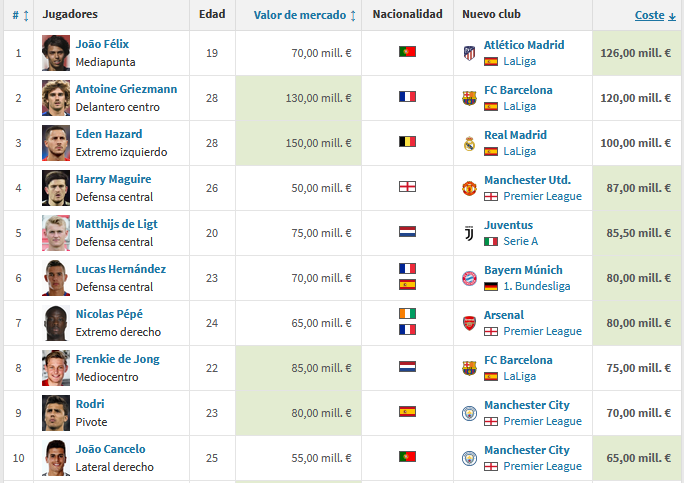684x483 pixels.
Task: Click the Manchester United crest icon
Action: (x=469, y=188)
